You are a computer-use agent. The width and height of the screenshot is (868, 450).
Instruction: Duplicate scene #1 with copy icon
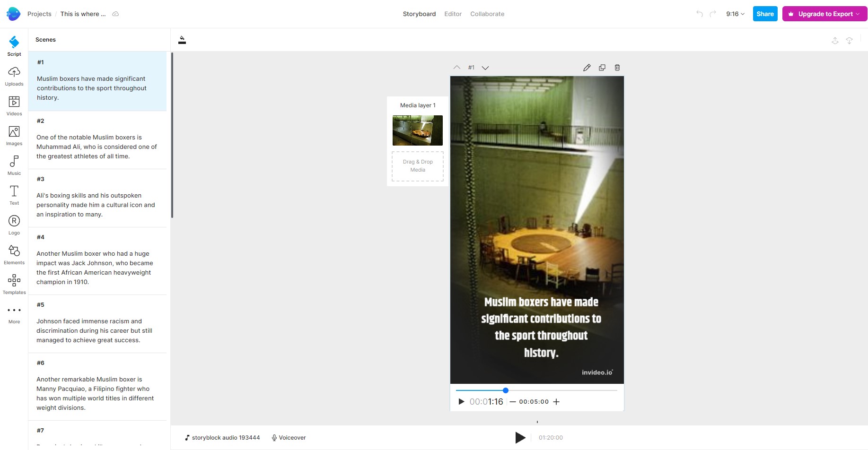point(602,68)
